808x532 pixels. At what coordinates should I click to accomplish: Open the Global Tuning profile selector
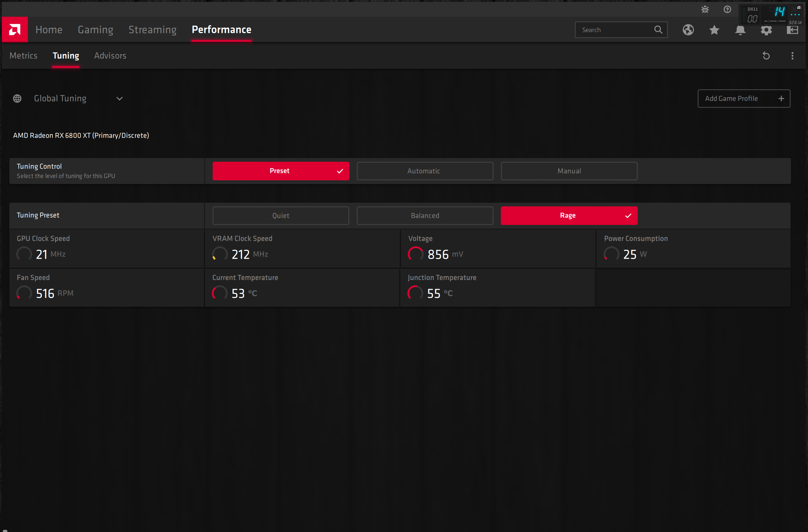pyautogui.click(x=68, y=99)
